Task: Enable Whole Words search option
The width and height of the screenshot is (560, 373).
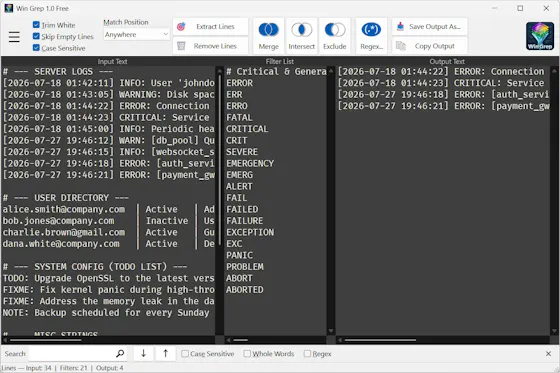Action: pos(247,354)
